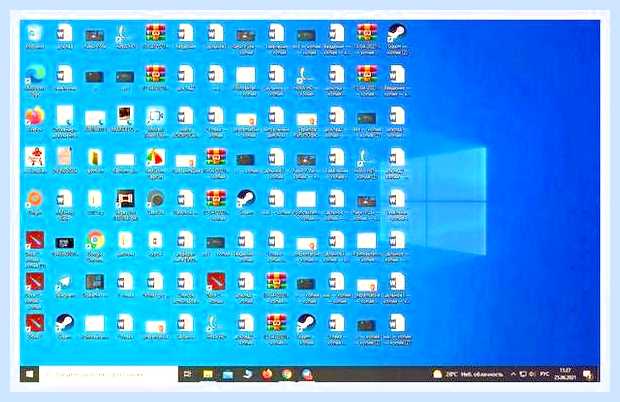The width and height of the screenshot is (620, 402).
Task: Open the network status tray icon
Action: pos(523,374)
